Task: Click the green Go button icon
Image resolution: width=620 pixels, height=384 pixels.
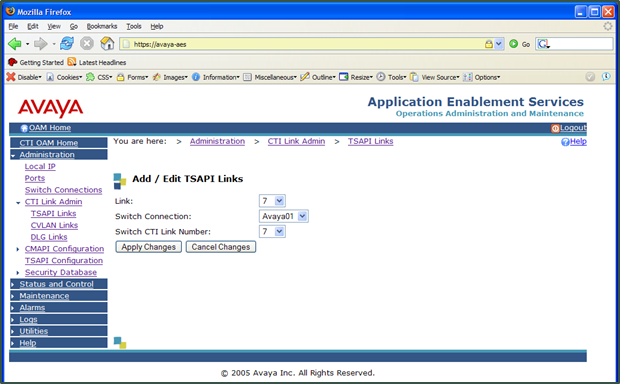Action: (x=513, y=44)
